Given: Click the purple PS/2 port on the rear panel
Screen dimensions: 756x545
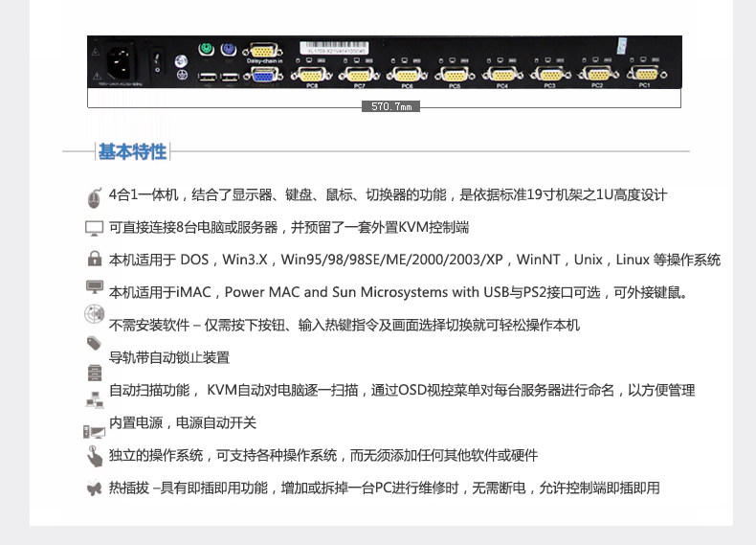Looking at the screenshot, I should point(229,49).
